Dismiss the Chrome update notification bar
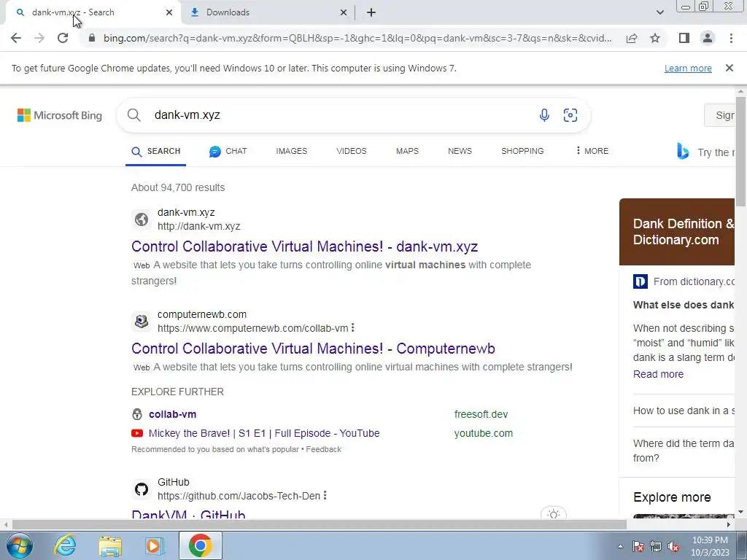This screenshot has width=747, height=560. pyautogui.click(x=729, y=68)
